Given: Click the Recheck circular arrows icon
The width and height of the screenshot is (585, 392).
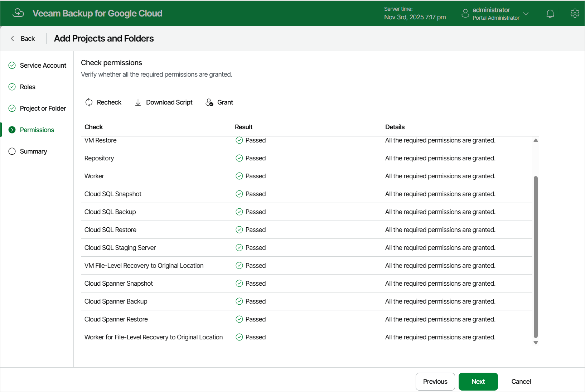Looking at the screenshot, I should pyautogui.click(x=89, y=102).
